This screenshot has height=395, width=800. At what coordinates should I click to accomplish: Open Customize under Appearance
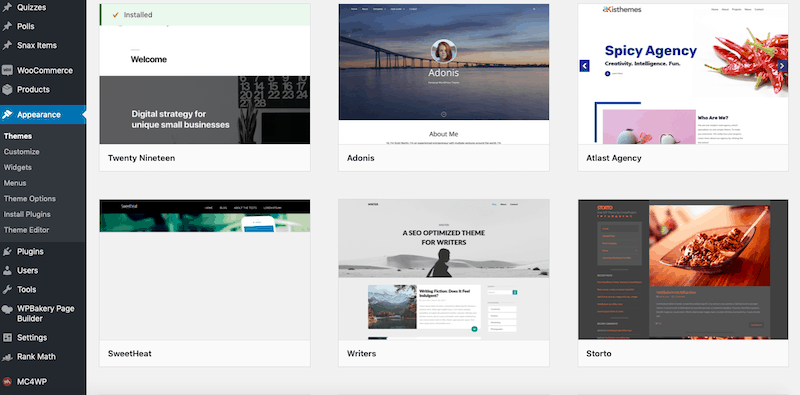click(x=21, y=152)
